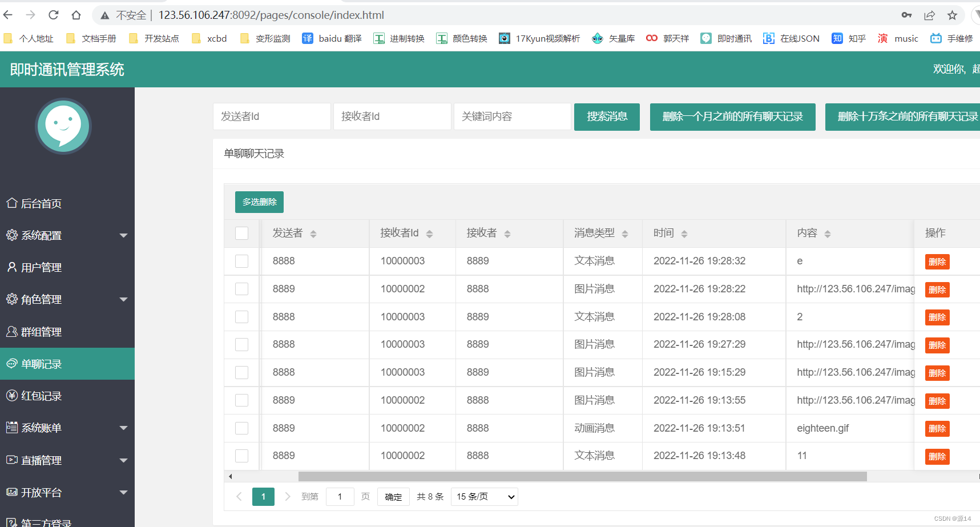Open the 知乎 bookmark
The height and width of the screenshot is (527, 980).
pos(849,38)
